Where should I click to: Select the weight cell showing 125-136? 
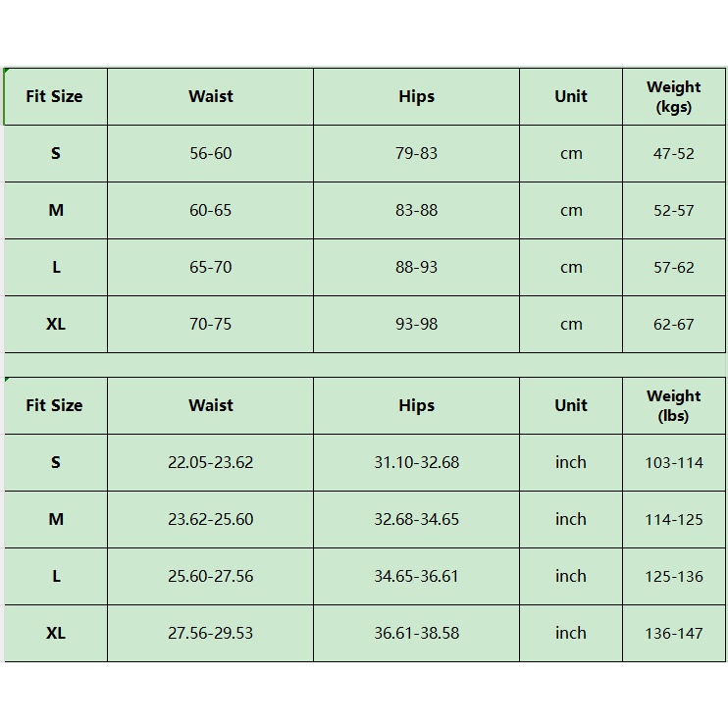point(674,577)
